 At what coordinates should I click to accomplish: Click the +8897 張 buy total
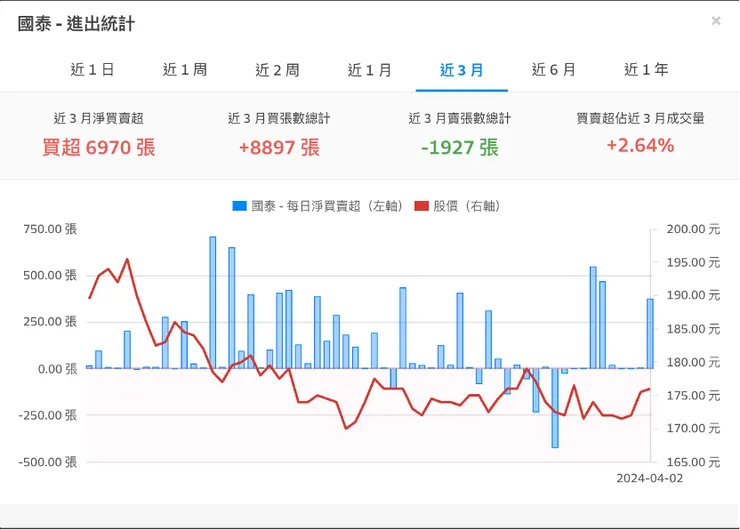pyautogui.click(x=279, y=147)
